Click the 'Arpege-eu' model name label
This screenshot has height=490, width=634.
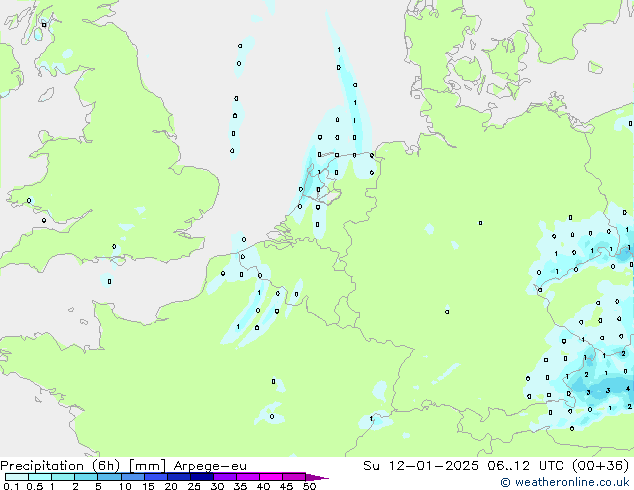click(x=210, y=466)
